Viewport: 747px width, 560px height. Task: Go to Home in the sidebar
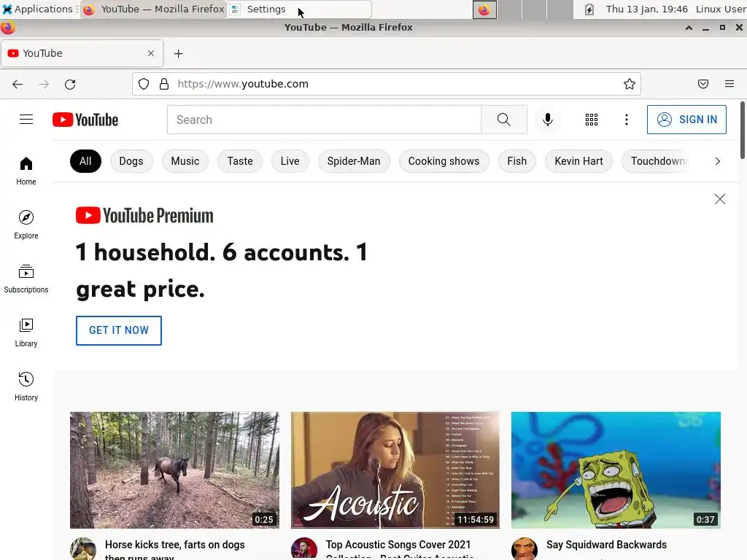click(x=26, y=171)
